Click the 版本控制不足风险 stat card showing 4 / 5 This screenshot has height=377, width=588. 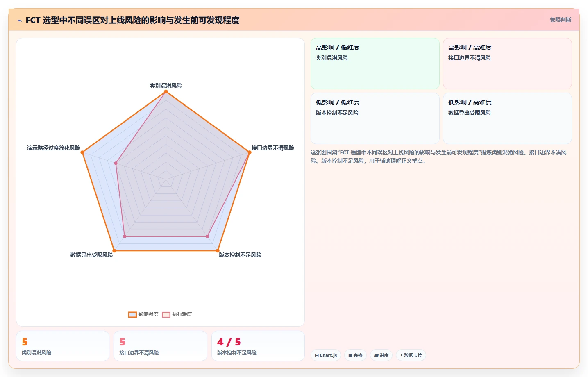(x=258, y=346)
